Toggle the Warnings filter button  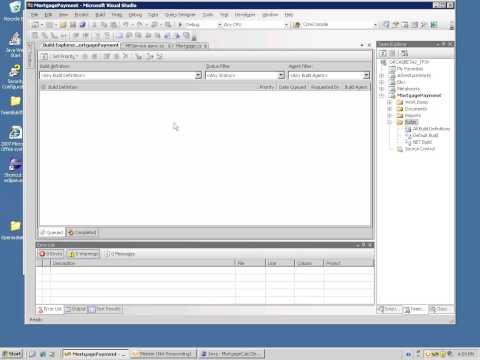(83, 254)
